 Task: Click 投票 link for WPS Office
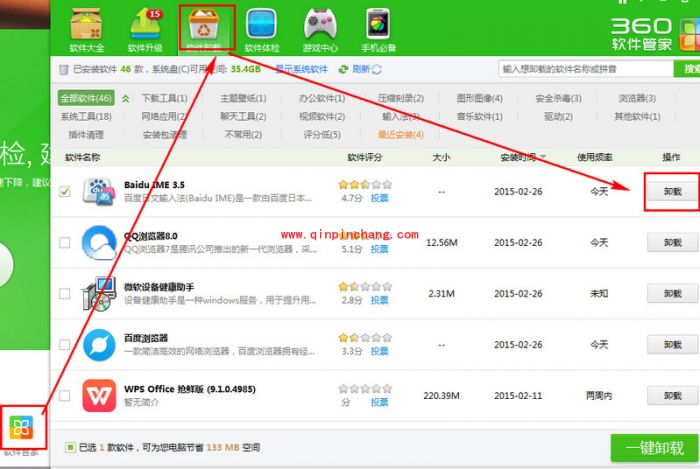(379, 402)
